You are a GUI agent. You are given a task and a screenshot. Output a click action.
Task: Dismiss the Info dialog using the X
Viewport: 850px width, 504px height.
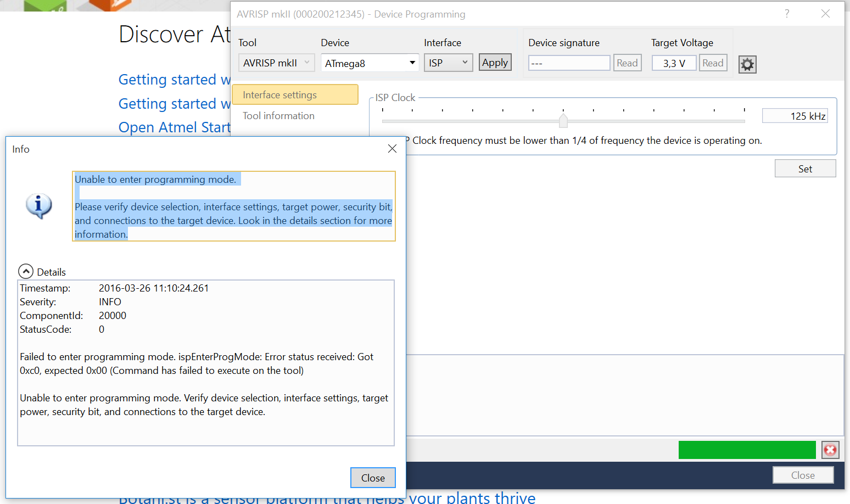click(392, 149)
